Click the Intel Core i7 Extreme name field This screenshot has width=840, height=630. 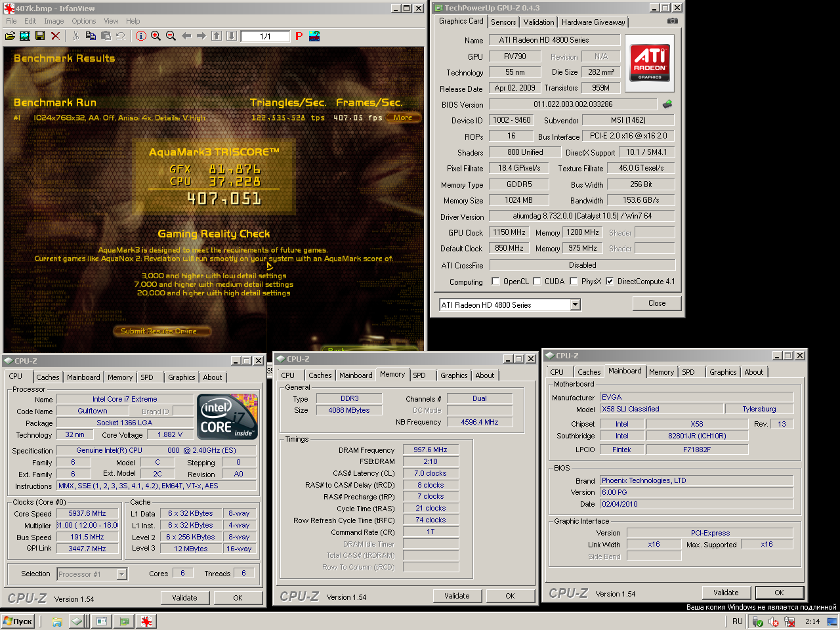pos(125,399)
